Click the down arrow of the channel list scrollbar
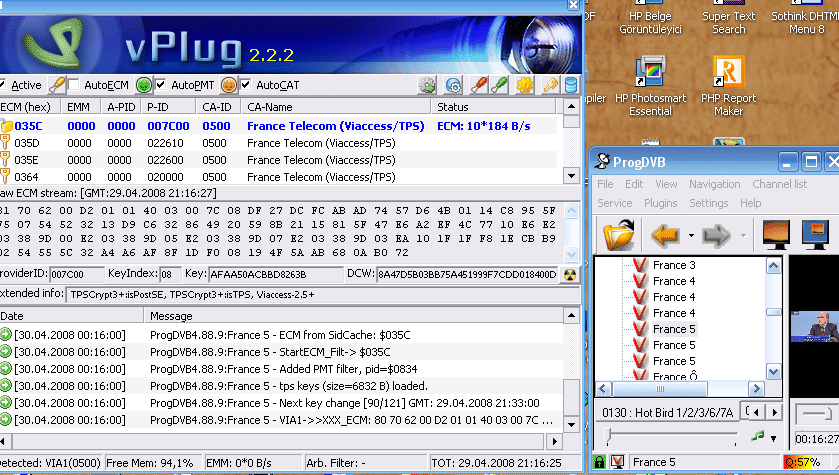This screenshot has width=839, height=475. tap(773, 371)
